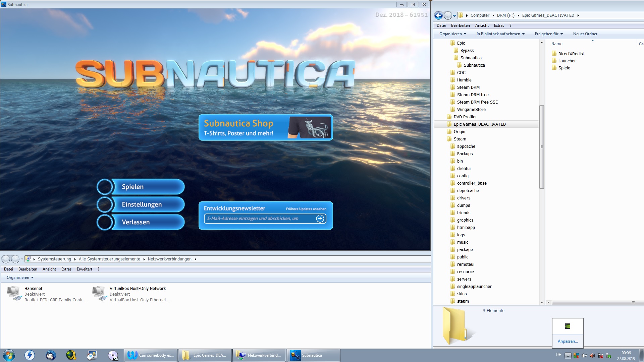644x362 pixels.
Task: Click DE language indicator in tray
Action: 558,355
